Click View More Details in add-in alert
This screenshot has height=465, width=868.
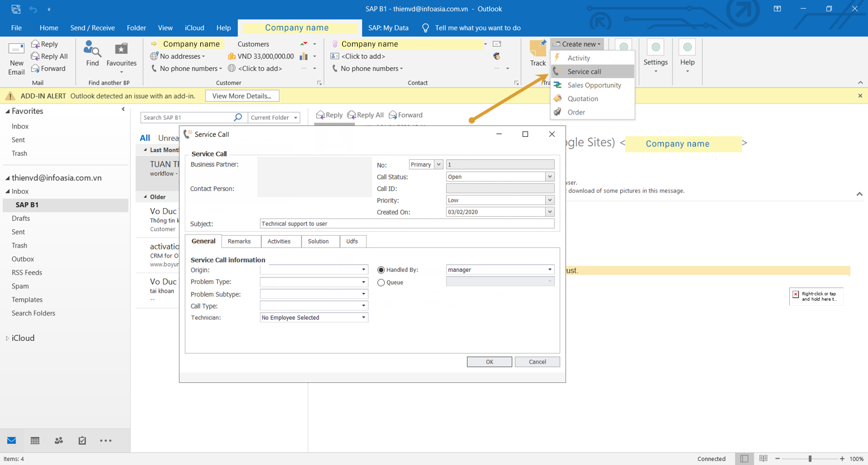[242, 96]
